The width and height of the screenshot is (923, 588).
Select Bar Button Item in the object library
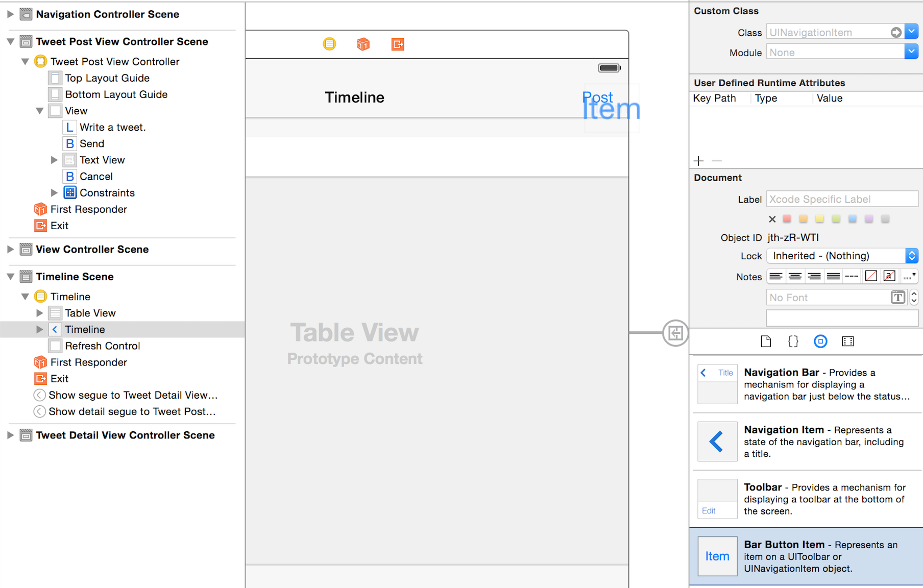pyautogui.click(x=806, y=556)
